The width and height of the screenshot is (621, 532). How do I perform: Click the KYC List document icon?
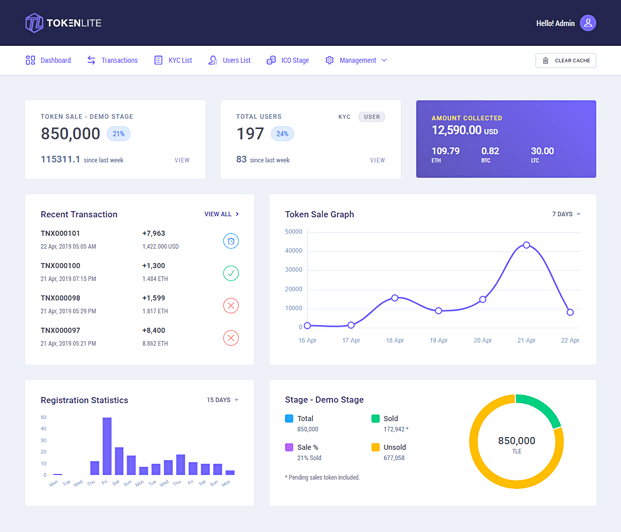point(158,60)
